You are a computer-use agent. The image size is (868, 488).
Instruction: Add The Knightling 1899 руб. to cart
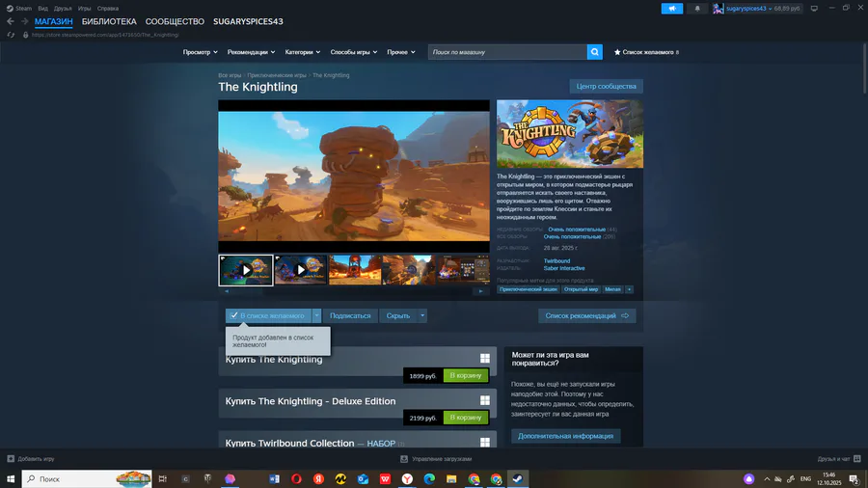[466, 376]
